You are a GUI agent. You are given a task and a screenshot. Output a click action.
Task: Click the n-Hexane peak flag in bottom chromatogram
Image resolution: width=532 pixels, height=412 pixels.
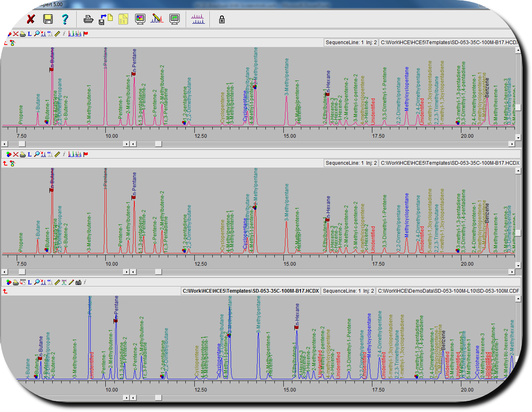point(296,327)
